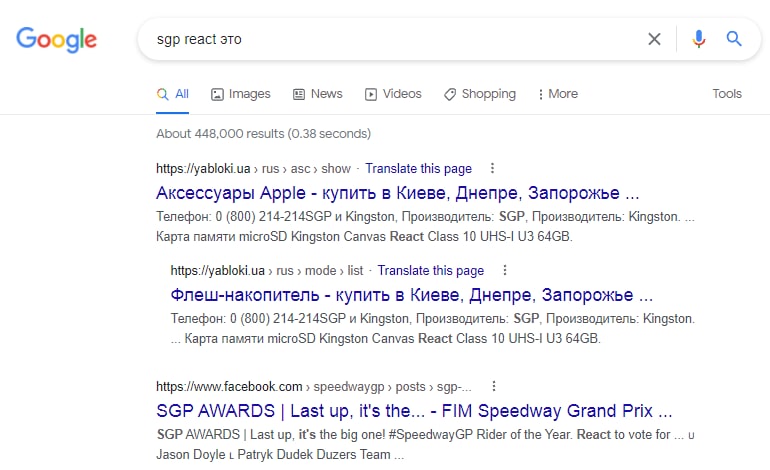Open the search Tools options
The width and height of the screenshot is (770, 470).
coord(727,94)
